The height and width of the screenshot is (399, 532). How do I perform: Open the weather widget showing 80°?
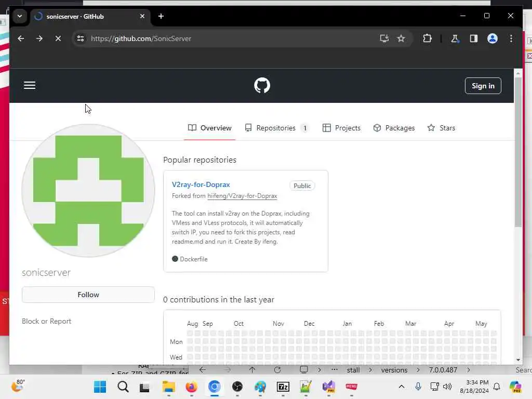point(18,386)
